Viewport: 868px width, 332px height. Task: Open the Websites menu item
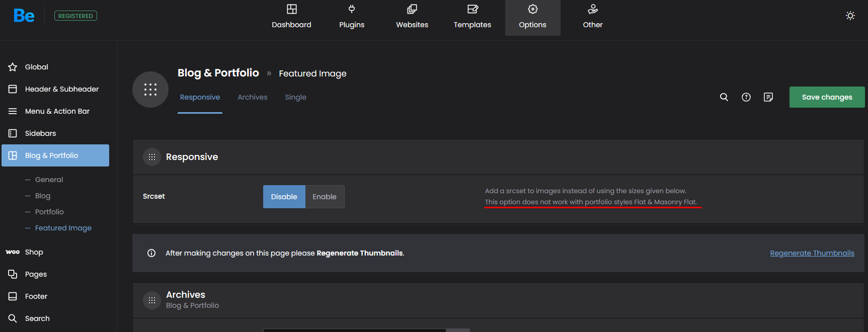click(412, 17)
